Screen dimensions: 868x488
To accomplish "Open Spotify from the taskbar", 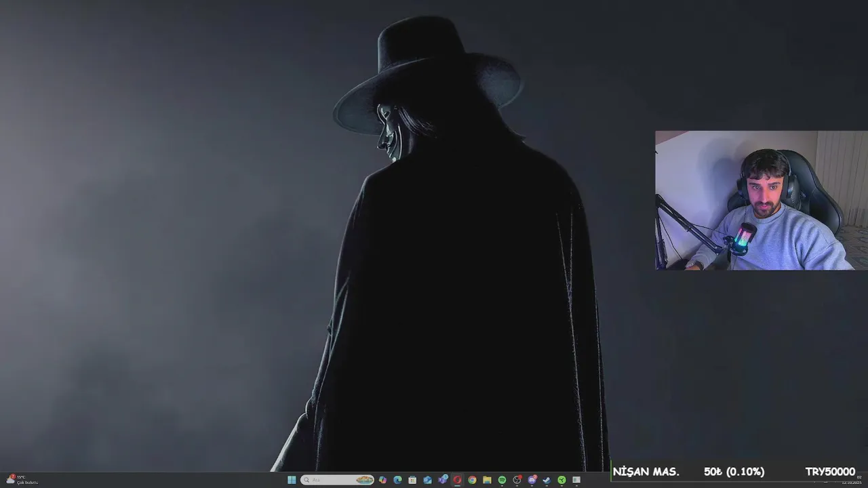I will tap(502, 480).
